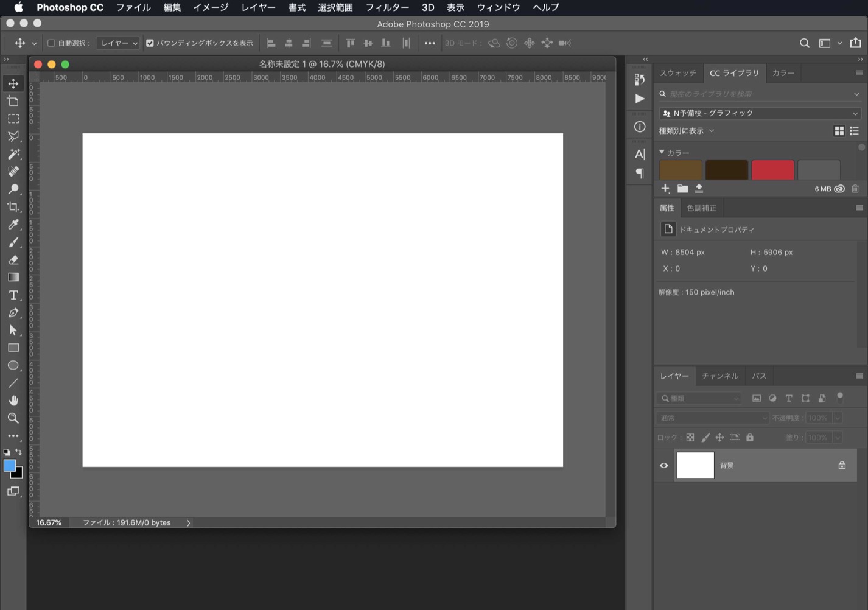Click the 16.67% zoom level field
The image size is (868, 610).
tap(49, 523)
